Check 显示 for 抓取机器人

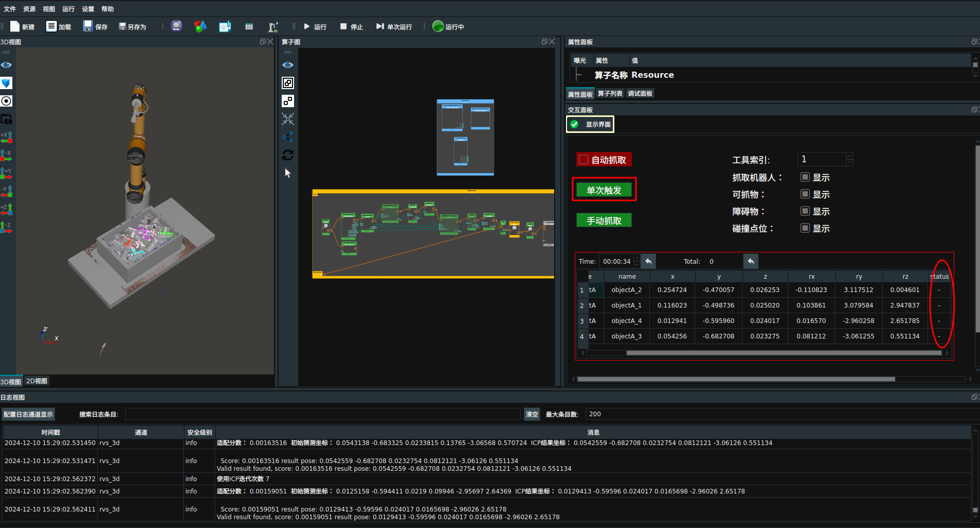click(805, 177)
